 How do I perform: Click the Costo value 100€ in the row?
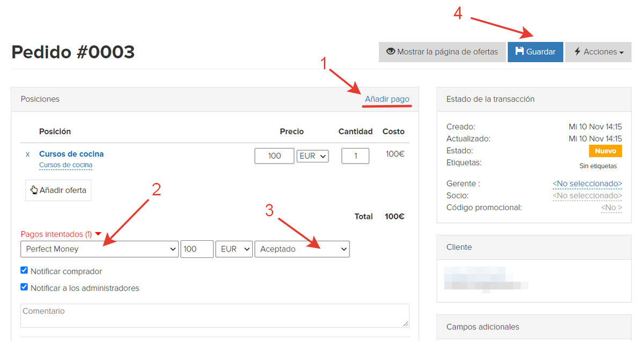[x=395, y=154]
